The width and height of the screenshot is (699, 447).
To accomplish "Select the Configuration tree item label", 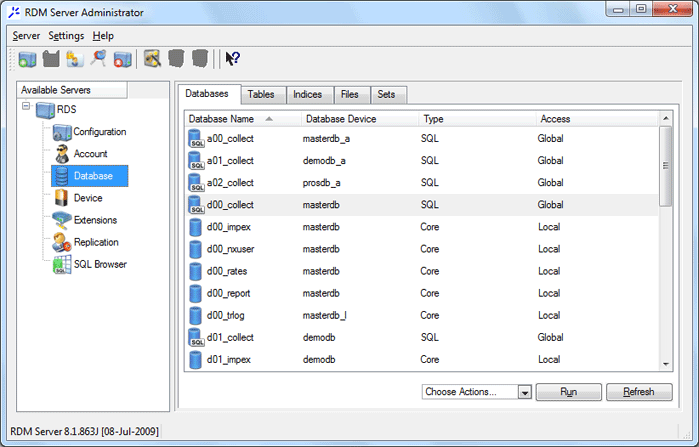I will coord(100,132).
